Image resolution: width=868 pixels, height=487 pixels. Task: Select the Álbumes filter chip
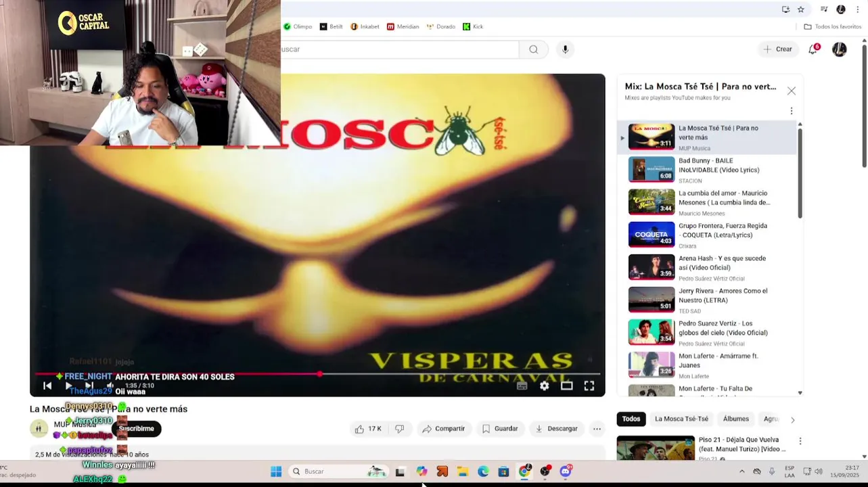pyautogui.click(x=736, y=419)
